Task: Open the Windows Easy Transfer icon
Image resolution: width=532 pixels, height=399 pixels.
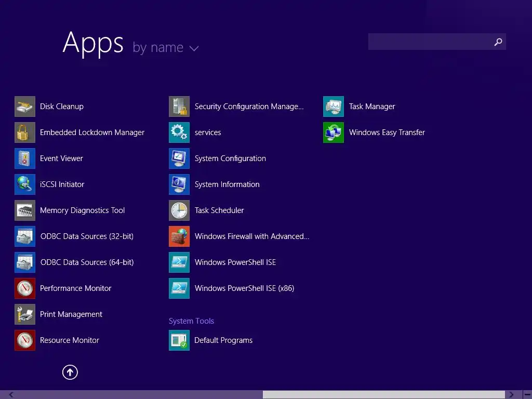Action: click(x=334, y=132)
